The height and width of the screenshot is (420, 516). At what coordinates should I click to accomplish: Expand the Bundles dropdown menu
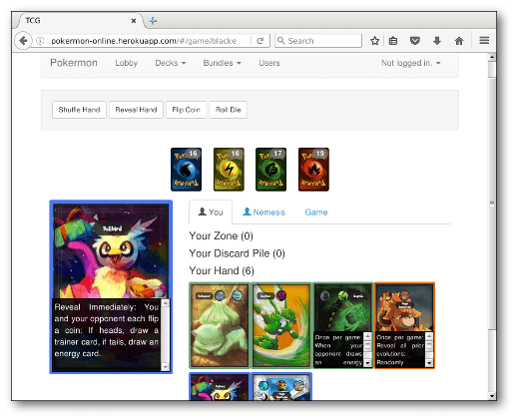click(222, 63)
